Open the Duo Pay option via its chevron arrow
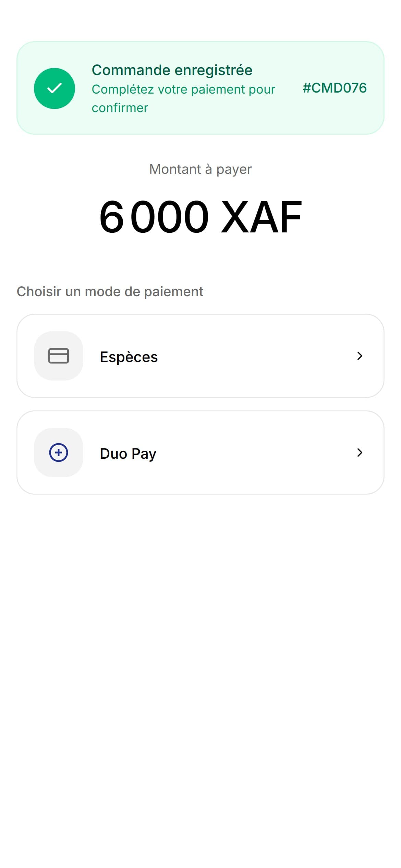 360,453
